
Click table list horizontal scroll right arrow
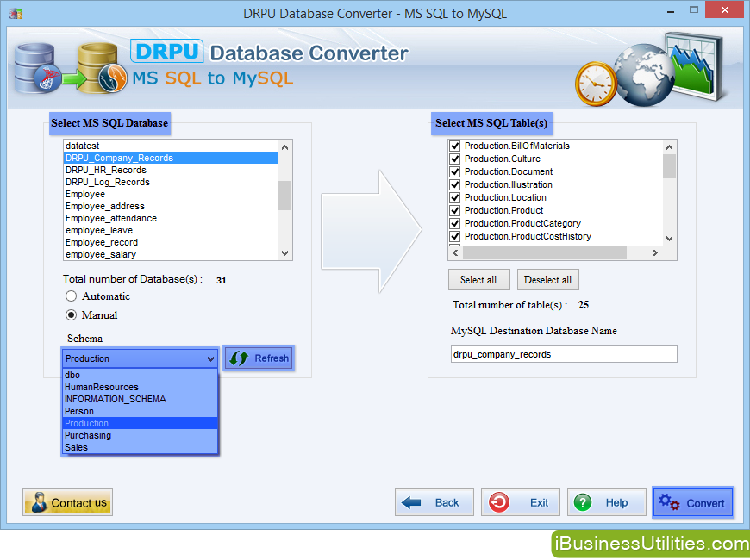tap(655, 253)
